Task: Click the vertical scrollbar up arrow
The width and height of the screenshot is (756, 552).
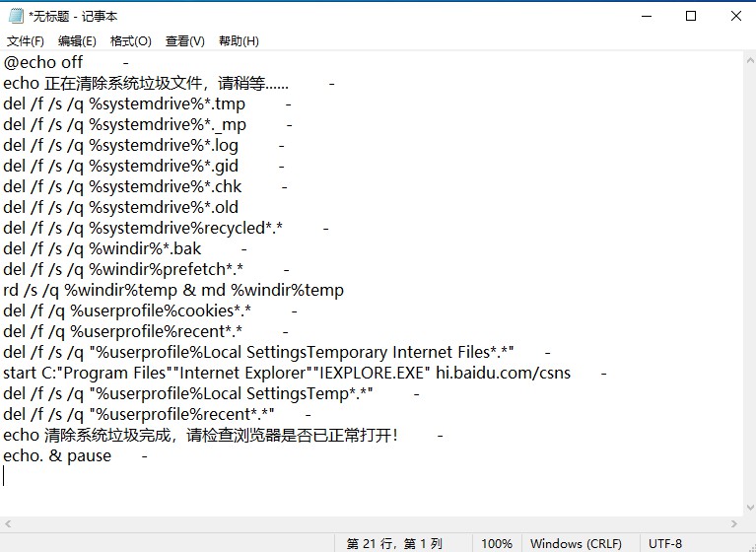Action: pyautogui.click(x=748, y=59)
